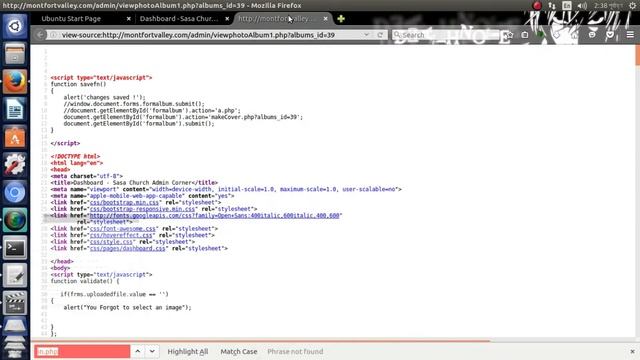Go back with the browser back arrow

pyautogui.click(x=40, y=35)
